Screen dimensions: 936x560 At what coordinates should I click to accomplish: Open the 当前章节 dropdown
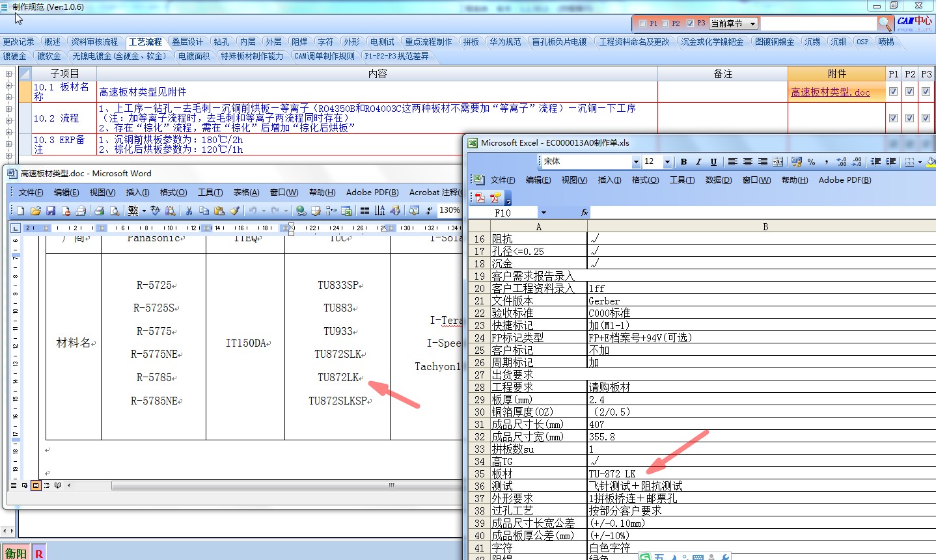click(x=734, y=23)
